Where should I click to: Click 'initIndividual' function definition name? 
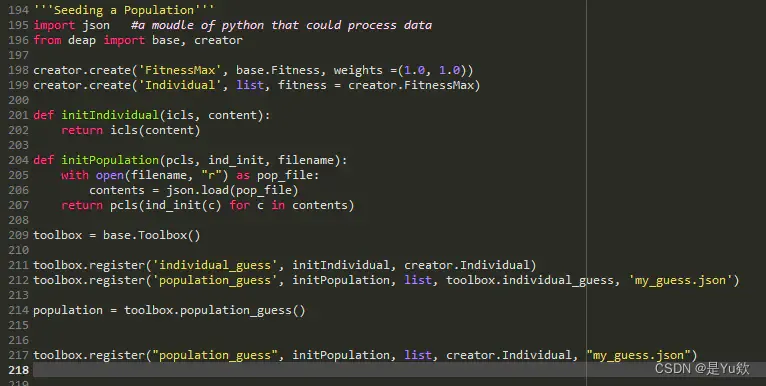[x=110, y=115]
